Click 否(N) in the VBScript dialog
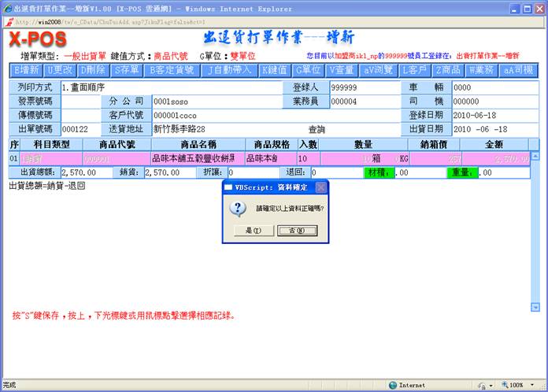Screen dimensions: 548x392 coord(293,231)
